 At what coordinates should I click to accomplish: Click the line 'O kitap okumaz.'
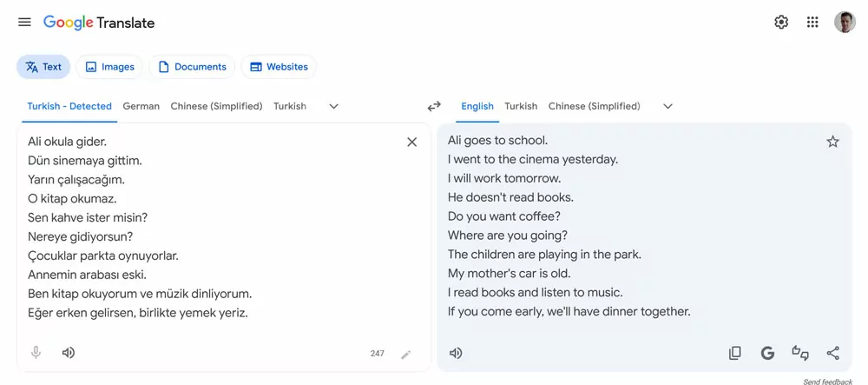(x=72, y=199)
